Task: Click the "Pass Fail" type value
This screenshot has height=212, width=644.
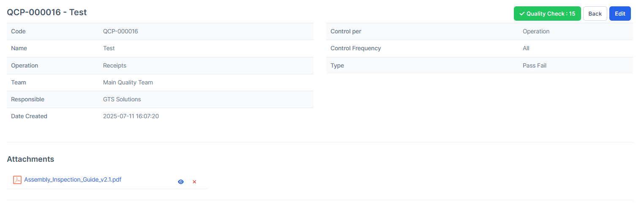Action: [535, 65]
